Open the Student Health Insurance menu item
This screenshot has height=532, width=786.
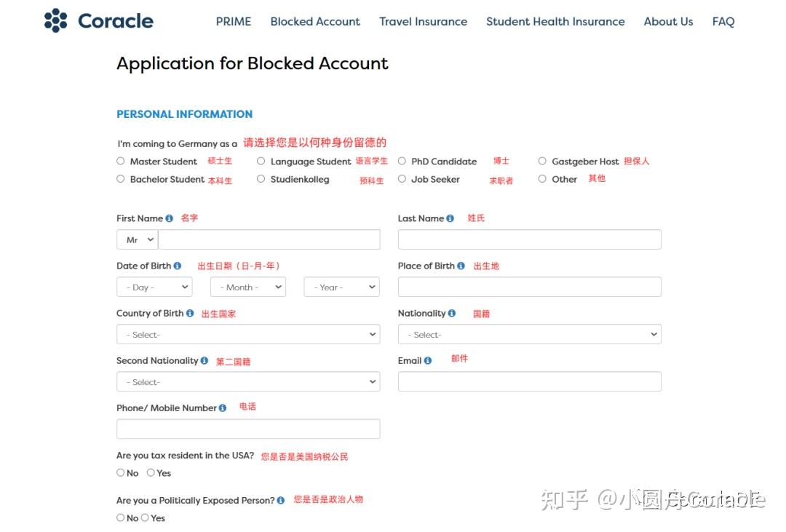(x=555, y=21)
